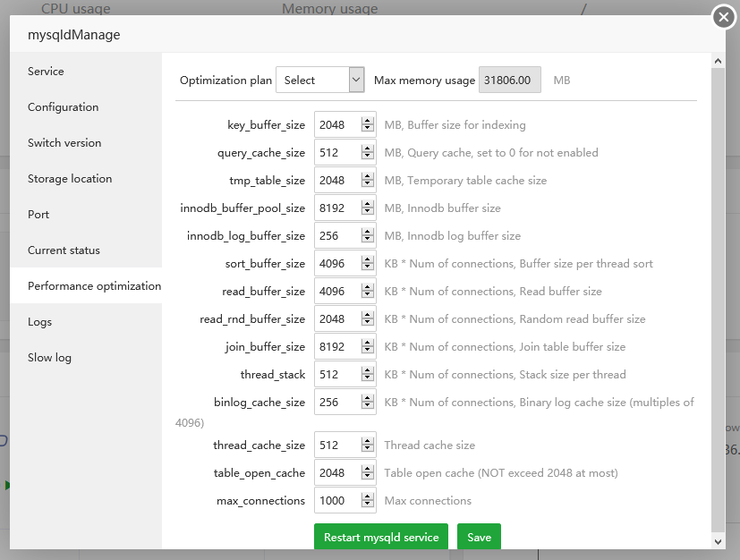Increase max_connections with up spinner arrow
Image resolution: width=740 pixels, height=560 pixels.
(x=368, y=496)
